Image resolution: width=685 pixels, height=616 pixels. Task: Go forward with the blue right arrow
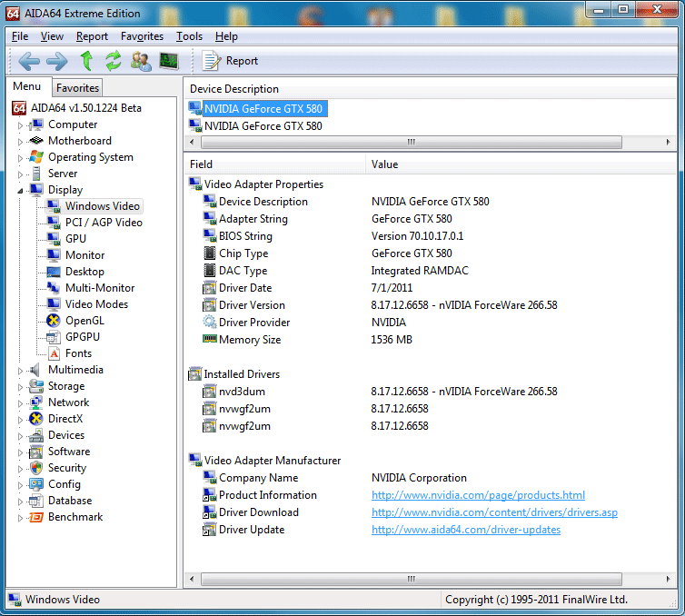[x=57, y=61]
